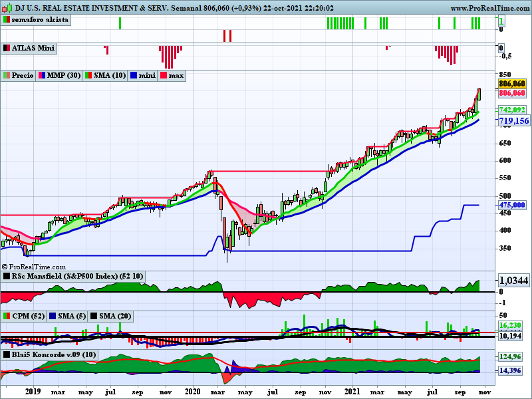Click the 350 price axis label

point(505,248)
